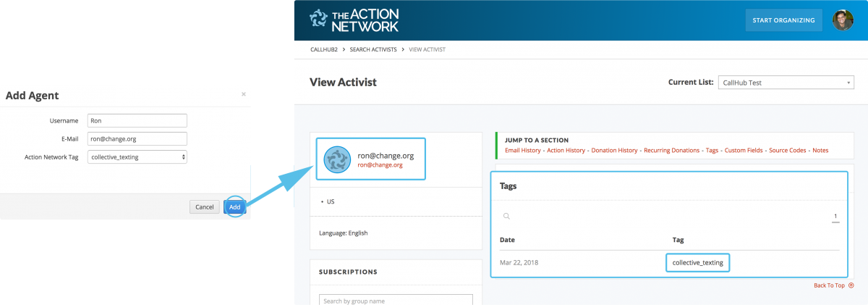The height and width of the screenshot is (305, 868).
Task: Click Add button in Add Agent dialog
Action: (x=235, y=207)
